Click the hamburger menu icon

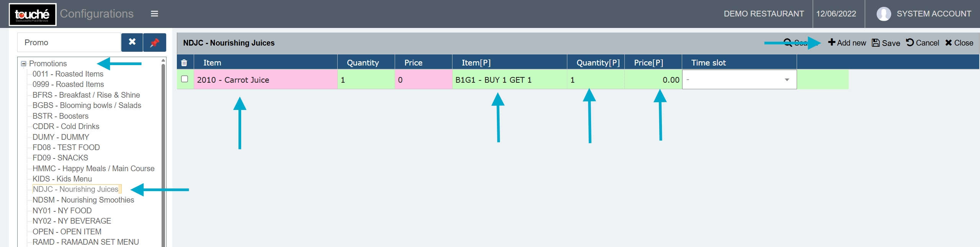[x=154, y=14]
